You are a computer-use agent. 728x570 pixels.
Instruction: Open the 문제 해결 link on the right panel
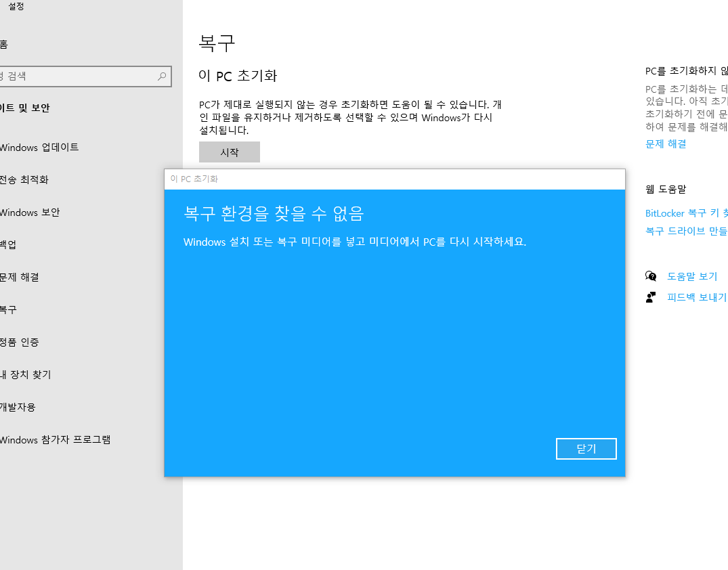coord(666,144)
